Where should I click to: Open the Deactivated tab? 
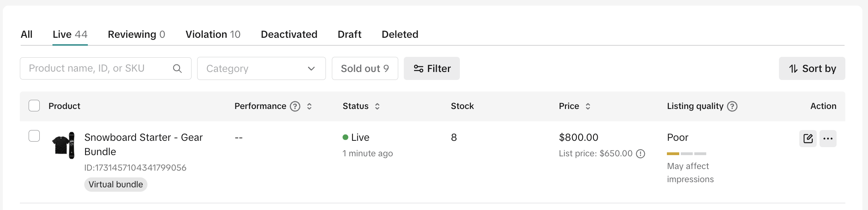(289, 35)
